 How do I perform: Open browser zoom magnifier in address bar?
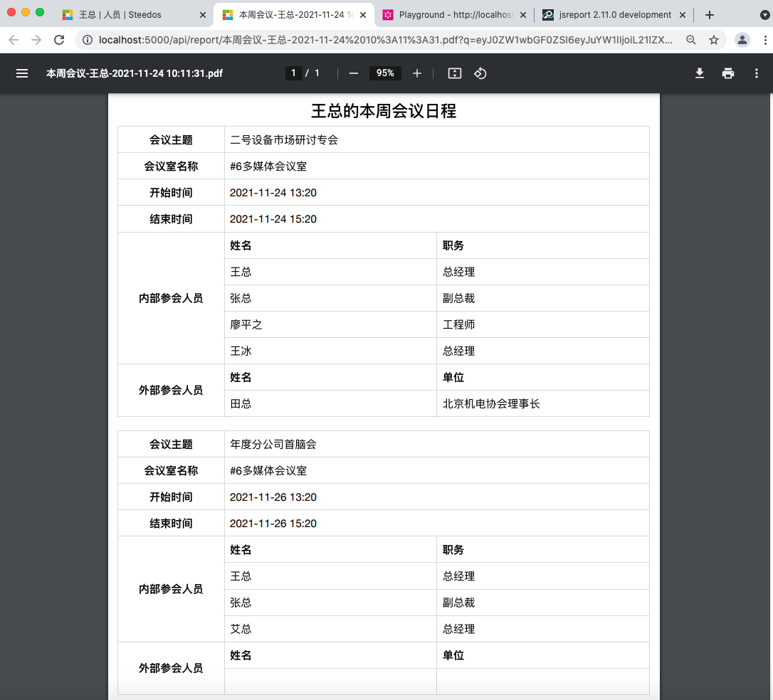pyautogui.click(x=691, y=40)
